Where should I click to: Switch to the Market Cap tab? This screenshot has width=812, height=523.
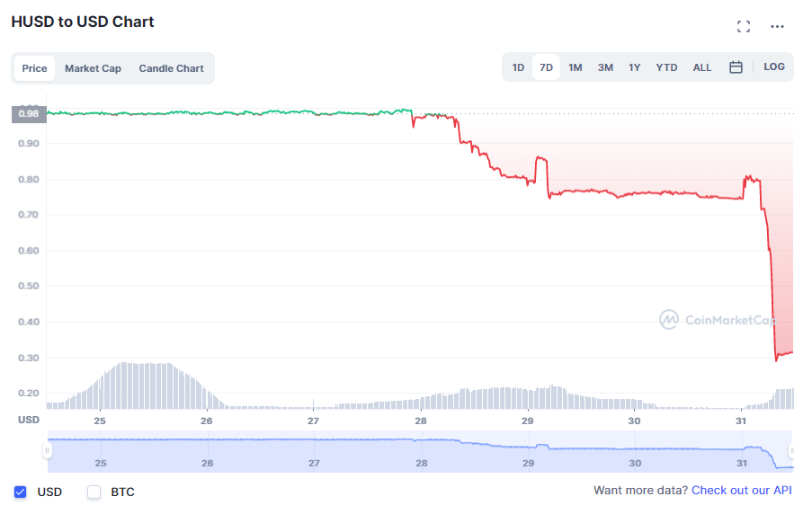pos(93,68)
